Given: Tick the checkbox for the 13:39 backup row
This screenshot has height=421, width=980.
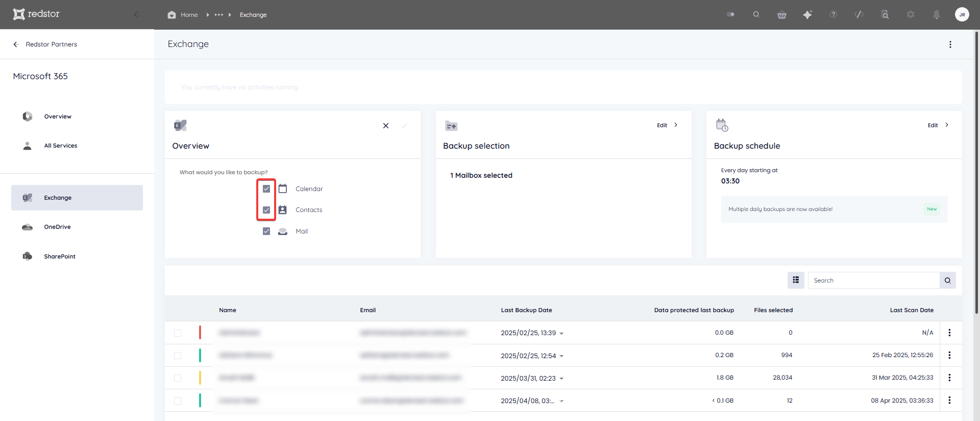Looking at the screenshot, I should pyautogui.click(x=178, y=333).
